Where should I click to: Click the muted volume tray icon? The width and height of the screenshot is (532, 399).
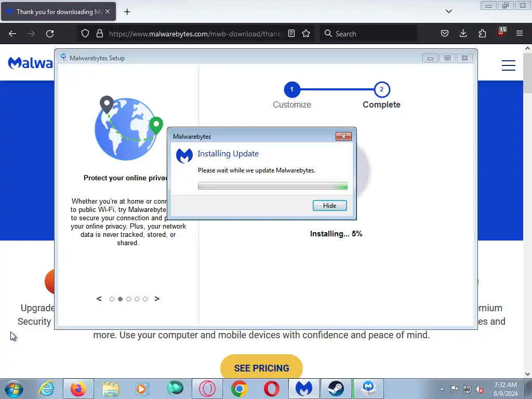480,389
